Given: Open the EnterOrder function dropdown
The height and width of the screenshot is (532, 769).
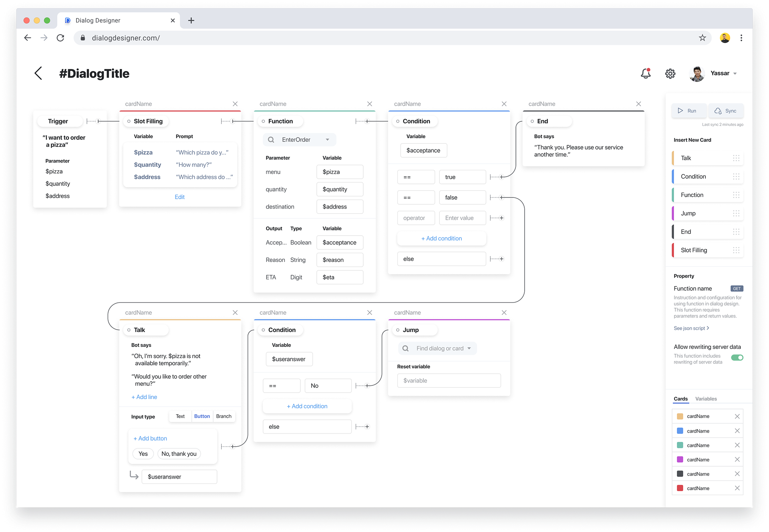Looking at the screenshot, I should pyautogui.click(x=299, y=139).
